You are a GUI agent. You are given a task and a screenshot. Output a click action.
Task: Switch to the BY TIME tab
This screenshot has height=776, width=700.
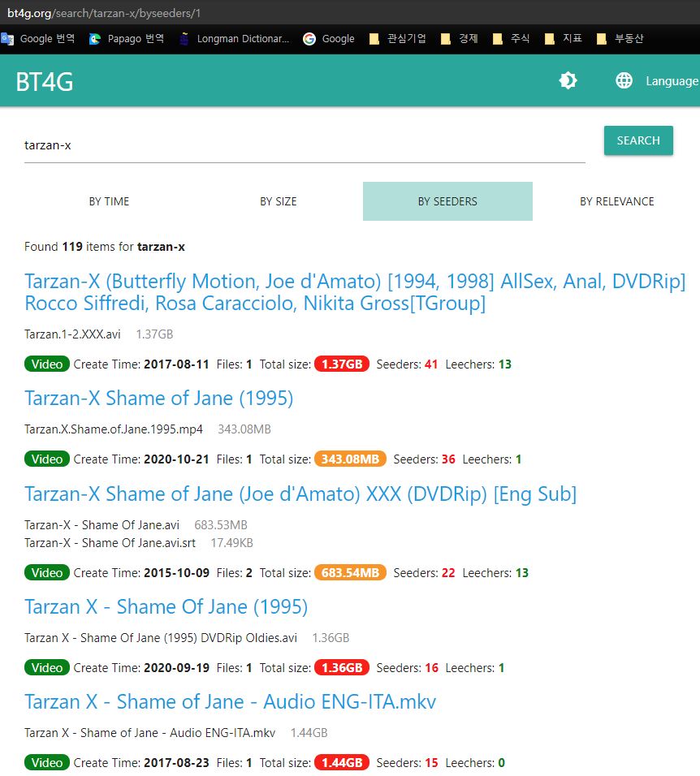109,201
